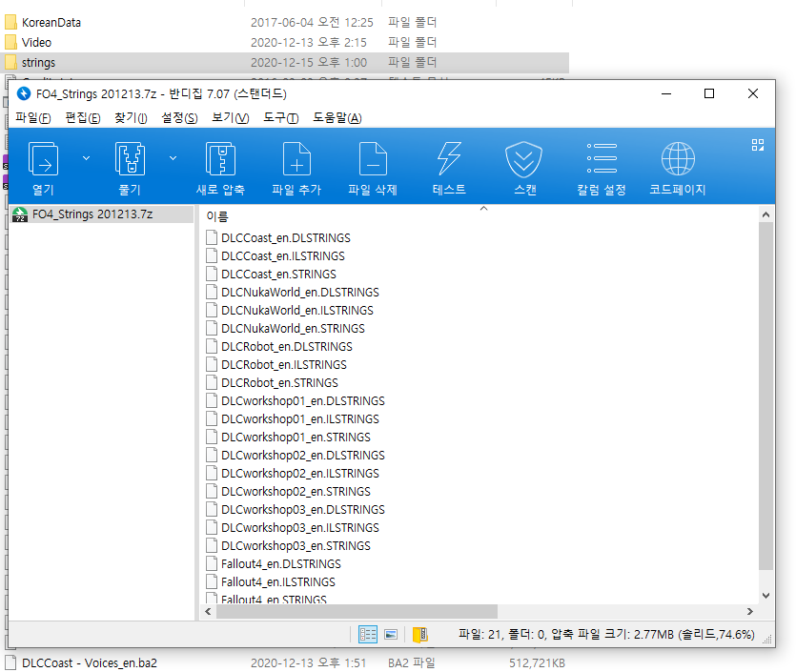
Task: Click the yellow archive icon in status bar
Action: [x=419, y=635]
